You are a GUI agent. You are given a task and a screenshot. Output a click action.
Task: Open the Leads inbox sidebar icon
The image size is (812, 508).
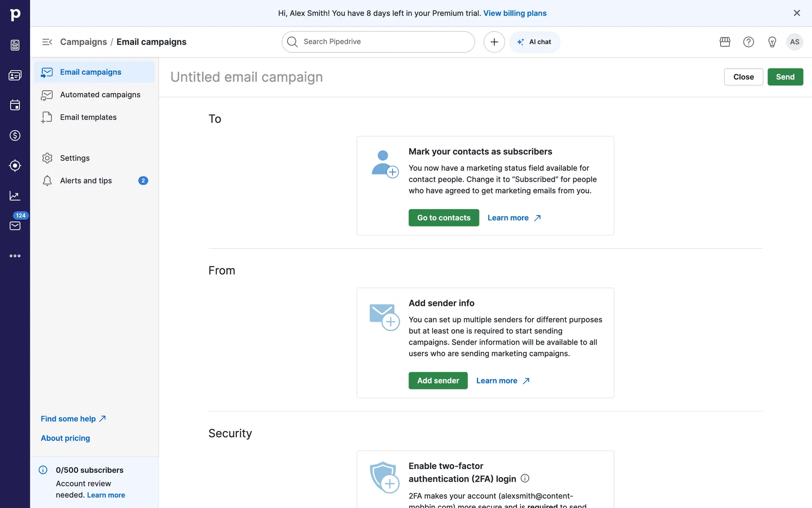click(x=15, y=45)
